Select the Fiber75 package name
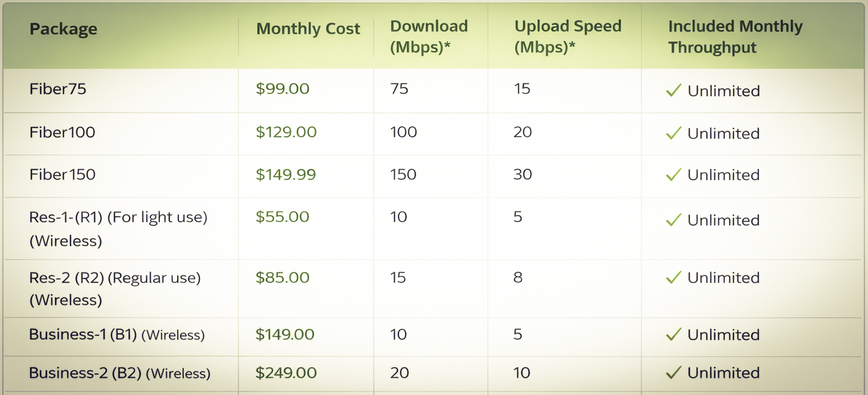This screenshot has width=868, height=395. tap(58, 89)
